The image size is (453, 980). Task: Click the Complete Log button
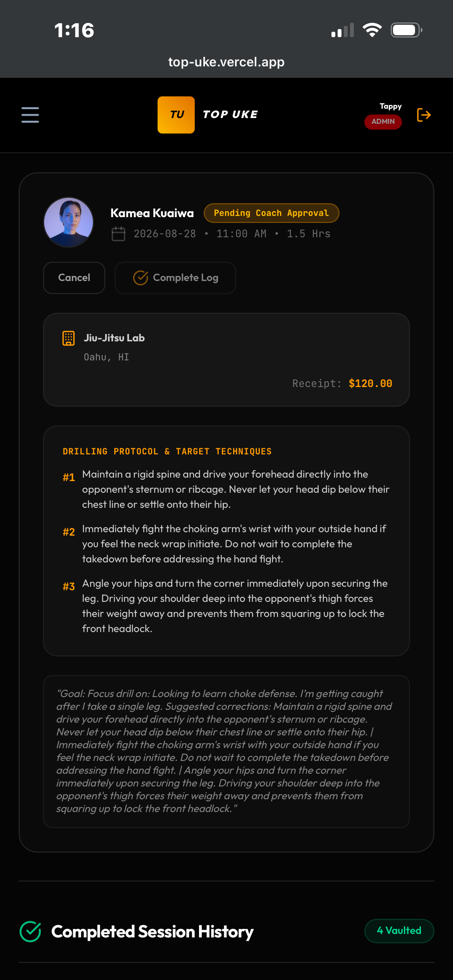click(175, 278)
